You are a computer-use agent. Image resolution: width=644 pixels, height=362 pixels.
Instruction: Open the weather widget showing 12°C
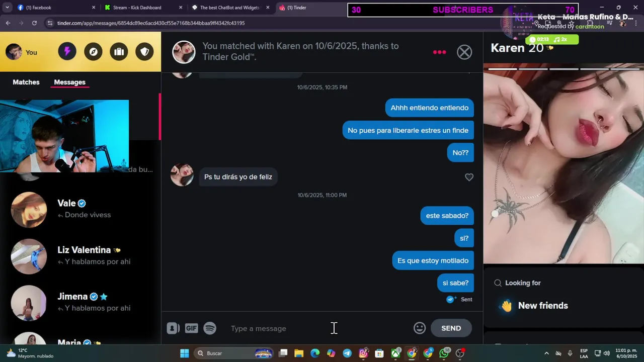click(x=29, y=353)
